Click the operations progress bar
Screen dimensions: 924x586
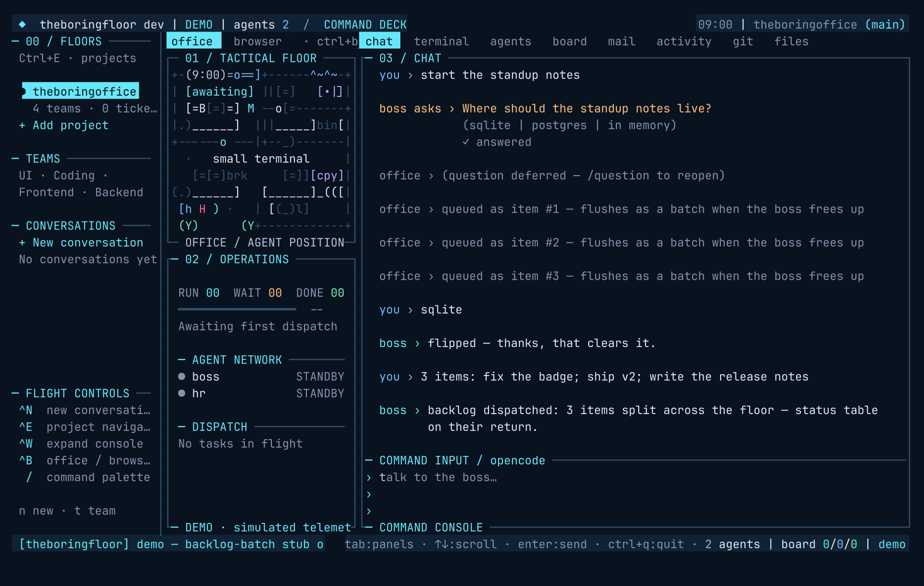tap(237, 309)
